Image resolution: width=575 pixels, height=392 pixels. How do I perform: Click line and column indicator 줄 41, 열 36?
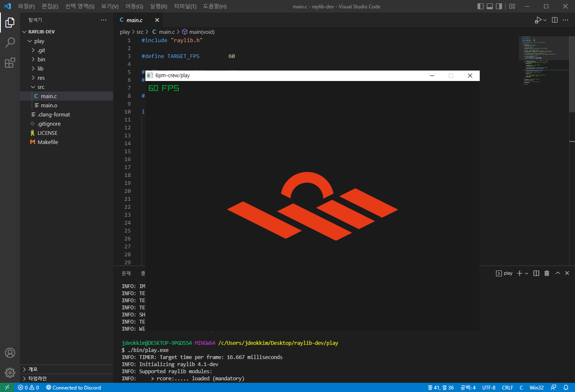440,387
